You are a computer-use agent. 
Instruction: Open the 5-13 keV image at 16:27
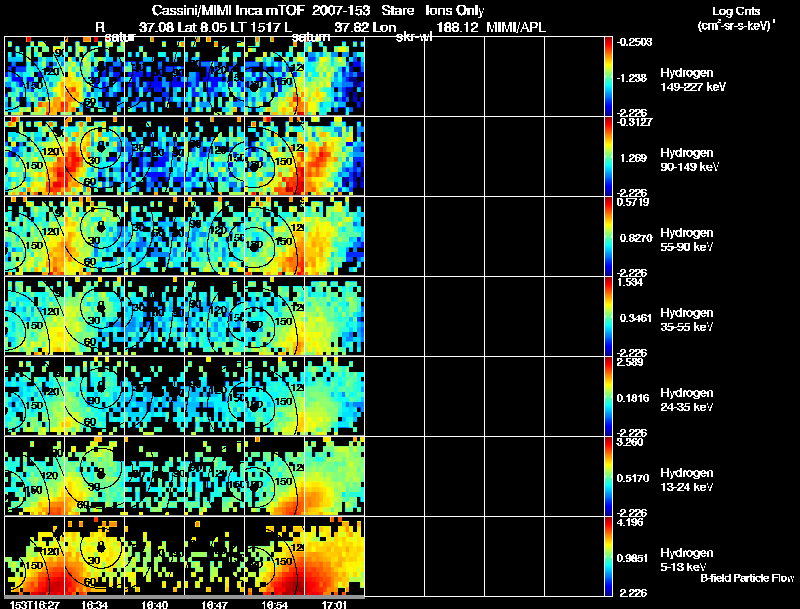(35, 556)
